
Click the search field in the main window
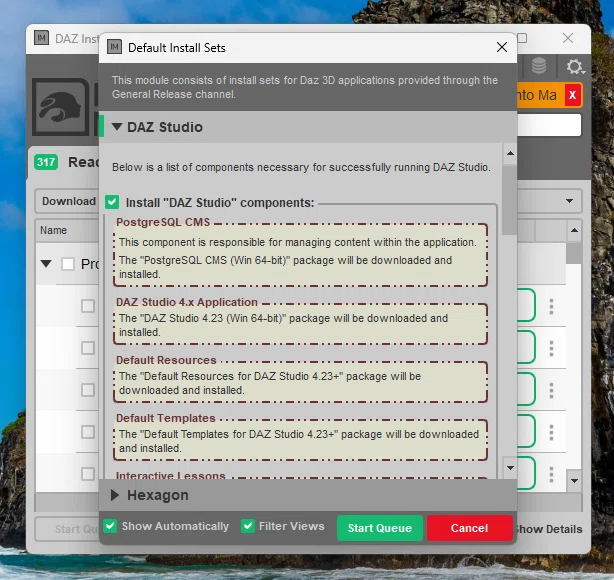[x=549, y=125]
